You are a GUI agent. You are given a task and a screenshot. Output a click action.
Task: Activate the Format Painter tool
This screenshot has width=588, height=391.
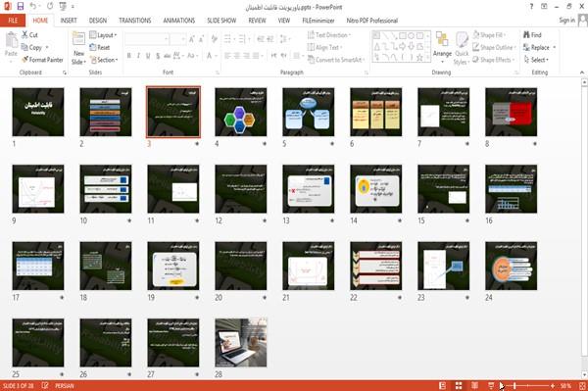[42, 60]
